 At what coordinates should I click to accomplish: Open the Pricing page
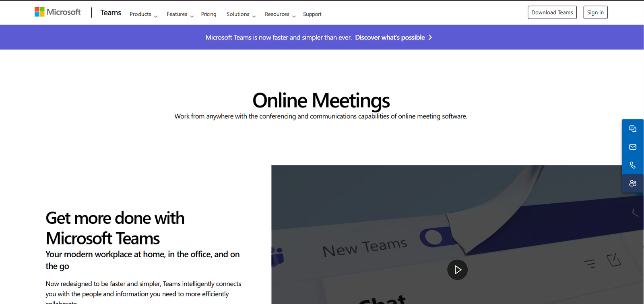(x=208, y=14)
